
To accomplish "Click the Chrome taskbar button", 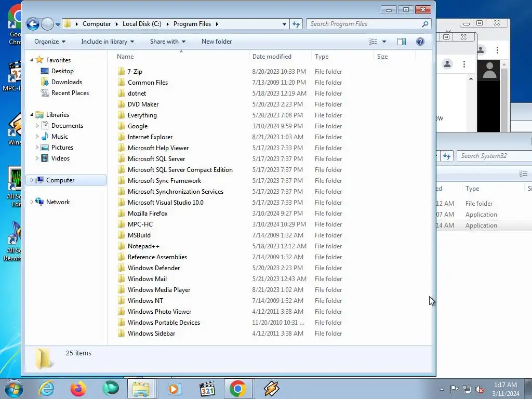I will (238, 389).
